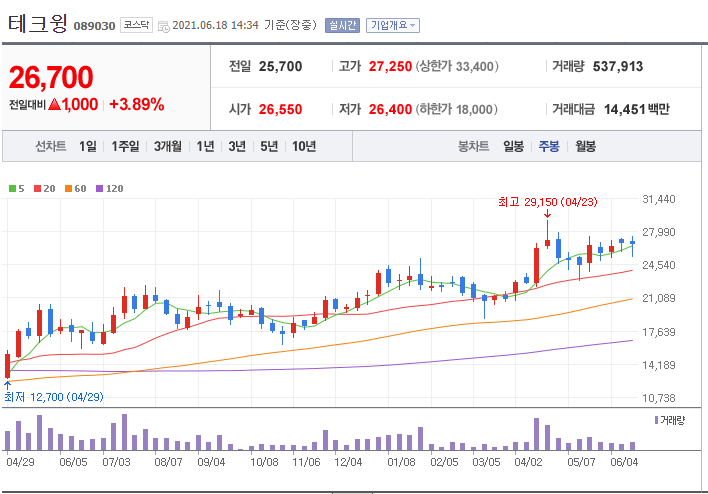Click the +3.89% change rate
708x494 pixels.
136,104
